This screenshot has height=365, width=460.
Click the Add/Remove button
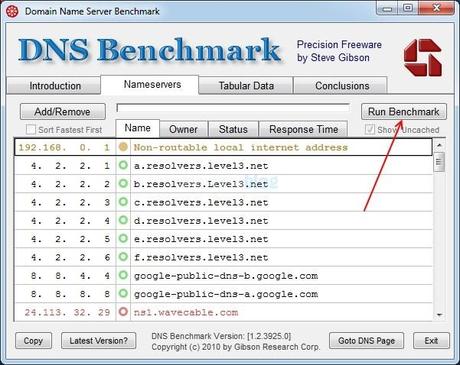click(x=63, y=112)
